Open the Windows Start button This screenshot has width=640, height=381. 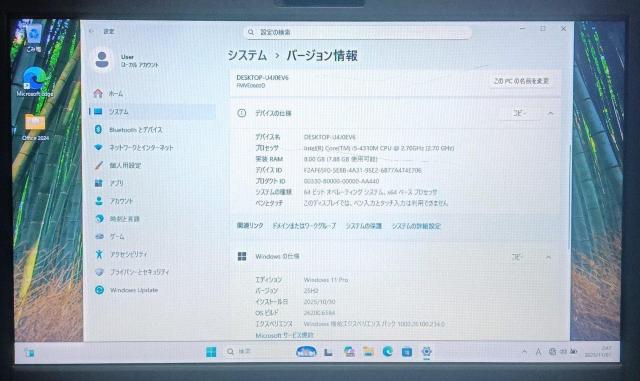[211, 352]
